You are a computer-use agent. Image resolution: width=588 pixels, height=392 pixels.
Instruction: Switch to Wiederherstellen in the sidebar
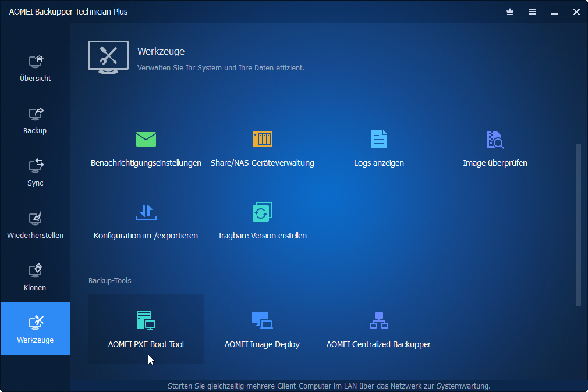pos(36,226)
